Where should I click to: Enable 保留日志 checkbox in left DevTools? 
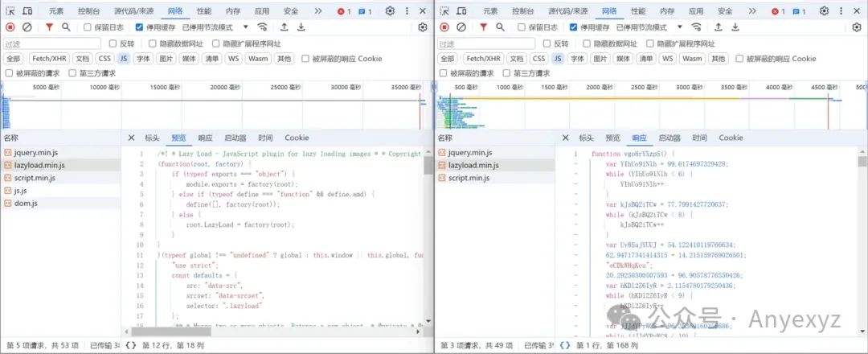pos(88,27)
